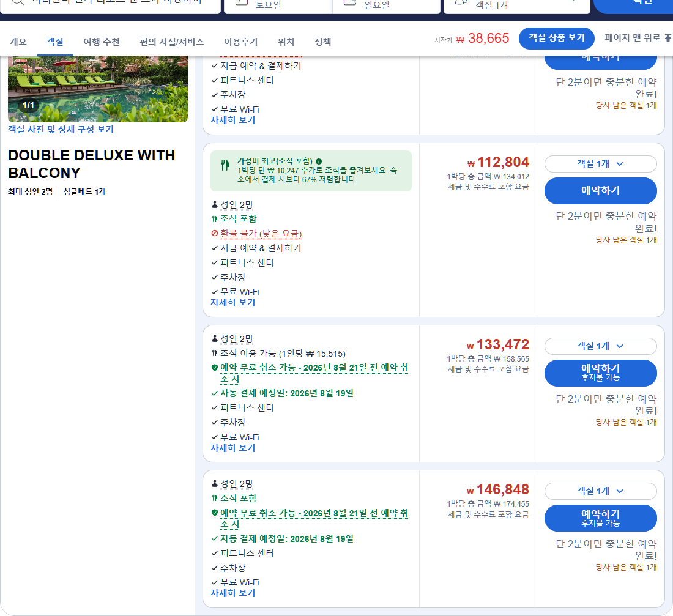Click 성인 2명 in ₩133,472 card
673x616 pixels.
(237, 339)
